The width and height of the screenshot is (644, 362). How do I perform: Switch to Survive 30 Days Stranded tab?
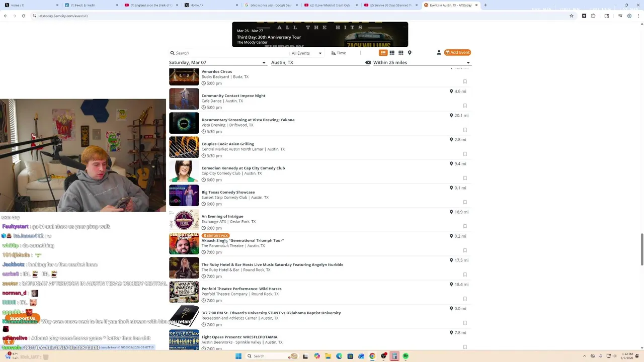[390, 5]
